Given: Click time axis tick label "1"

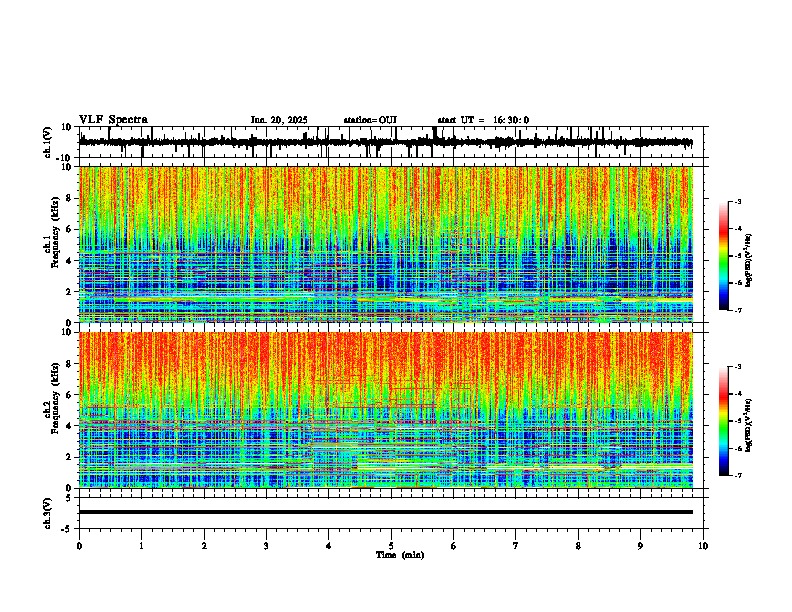Looking at the screenshot, I should coord(141,546).
